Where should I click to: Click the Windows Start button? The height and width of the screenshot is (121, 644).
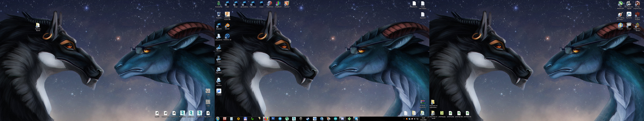pyautogui.click(x=218, y=119)
